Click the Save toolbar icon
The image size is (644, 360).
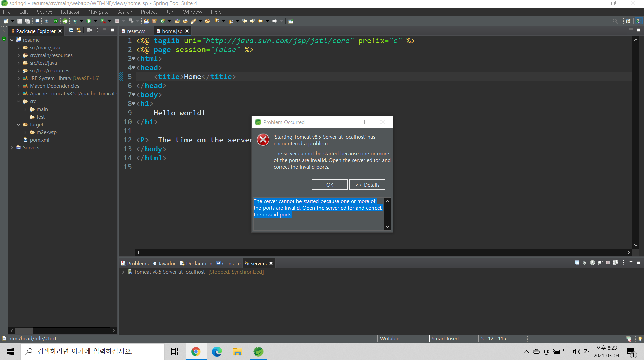tap(20, 21)
